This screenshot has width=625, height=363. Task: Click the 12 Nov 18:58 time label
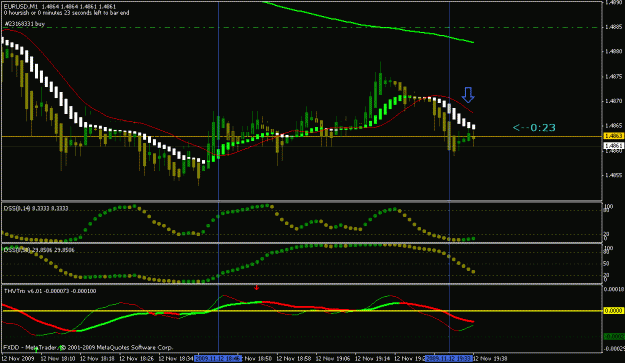[294, 359]
